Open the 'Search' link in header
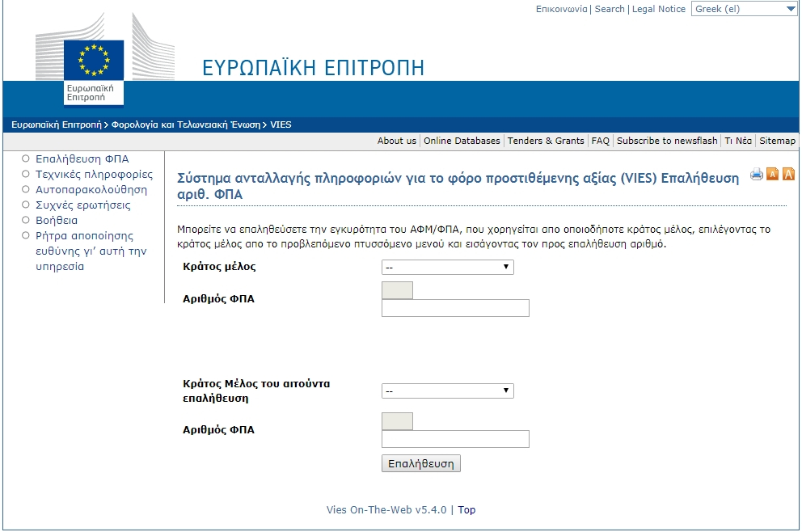 [609, 9]
